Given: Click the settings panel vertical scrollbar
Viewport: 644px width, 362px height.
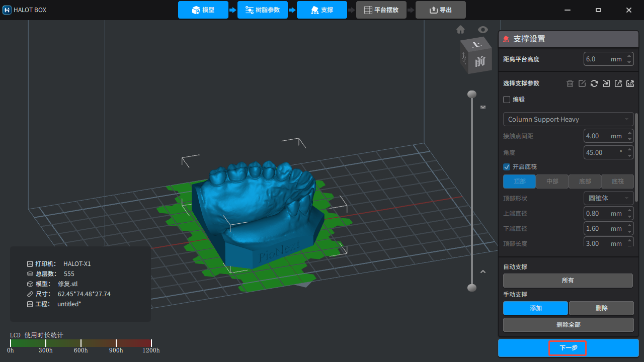Looking at the screenshot, I should pyautogui.click(x=636, y=157).
